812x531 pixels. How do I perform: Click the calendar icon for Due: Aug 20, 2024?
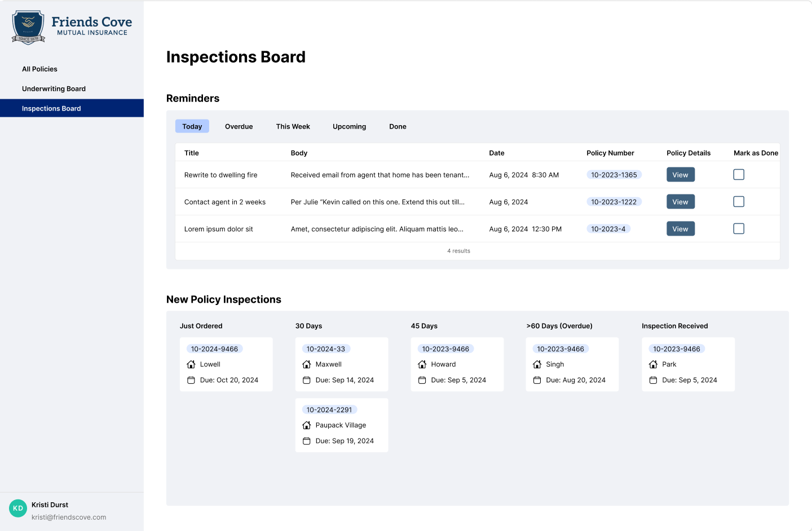click(537, 380)
